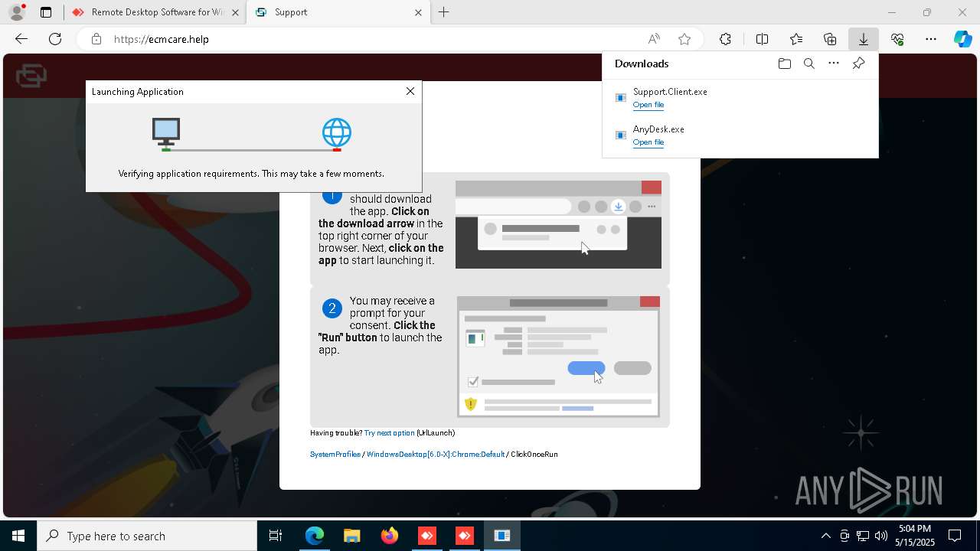Open Browser essentials icon
Screen dimensions: 980x551
point(897,39)
